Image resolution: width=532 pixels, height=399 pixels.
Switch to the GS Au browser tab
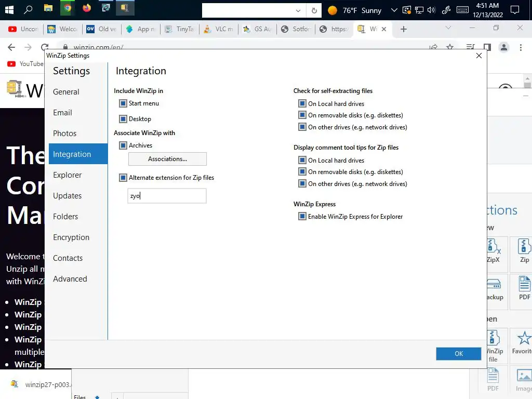(257, 29)
